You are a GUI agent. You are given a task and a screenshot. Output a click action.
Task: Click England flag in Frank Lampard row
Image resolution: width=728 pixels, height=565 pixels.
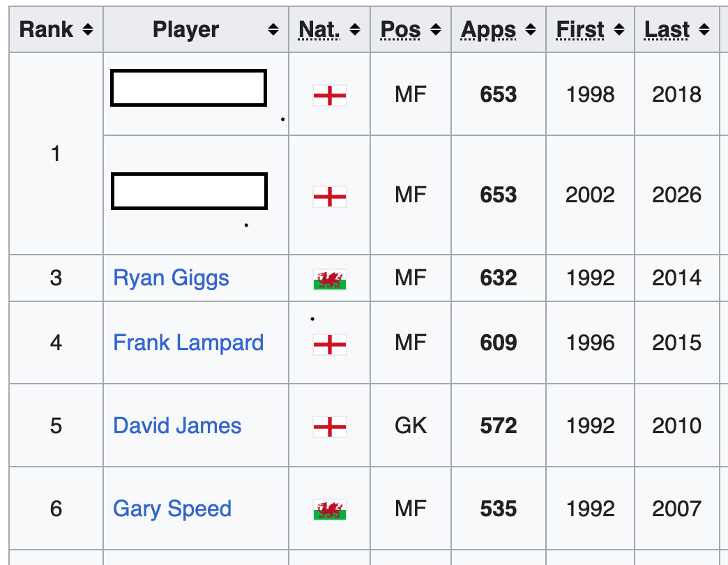pyautogui.click(x=330, y=345)
